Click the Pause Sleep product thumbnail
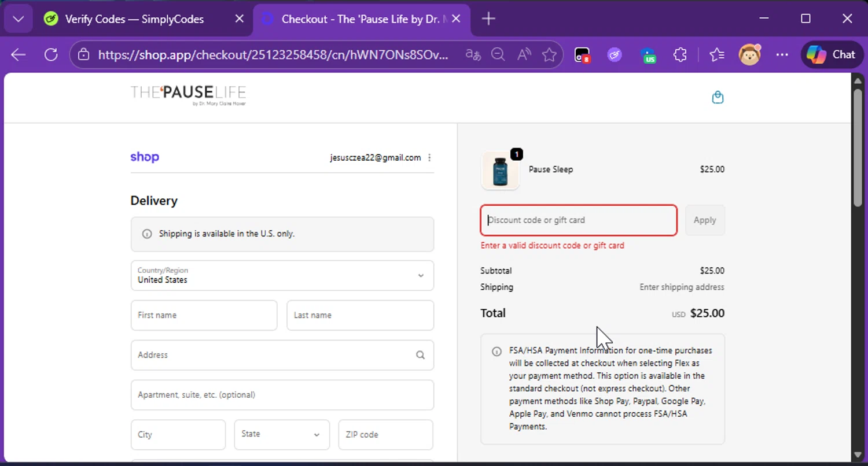Image resolution: width=868 pixels, height=466 pixels. [501, 171]
